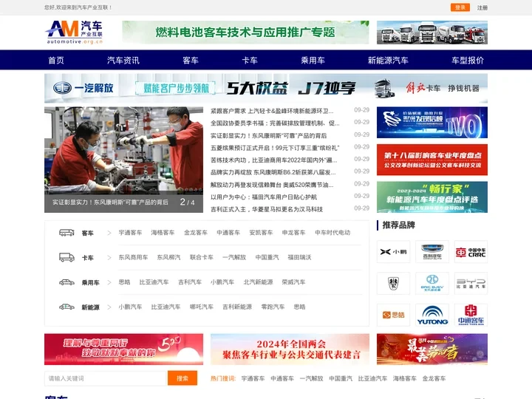Open the 理解与尊重同行 red banner
This screenshot has height=399, width=532.
124,349
